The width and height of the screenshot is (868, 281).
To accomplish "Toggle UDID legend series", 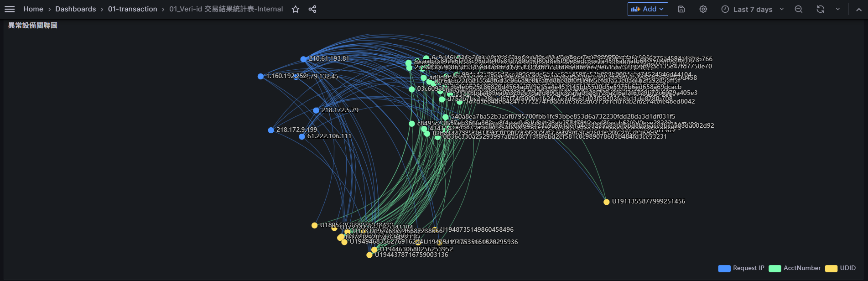I will 847,268.
